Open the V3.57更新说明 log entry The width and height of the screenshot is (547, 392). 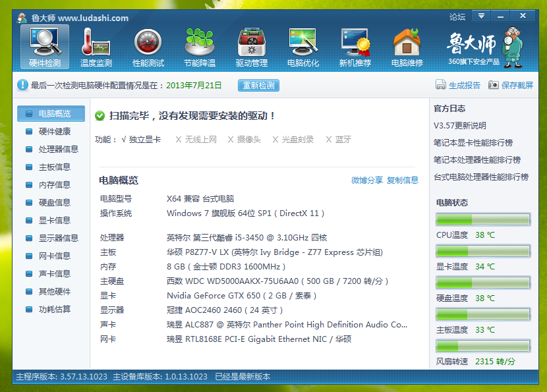pos(460,126)
